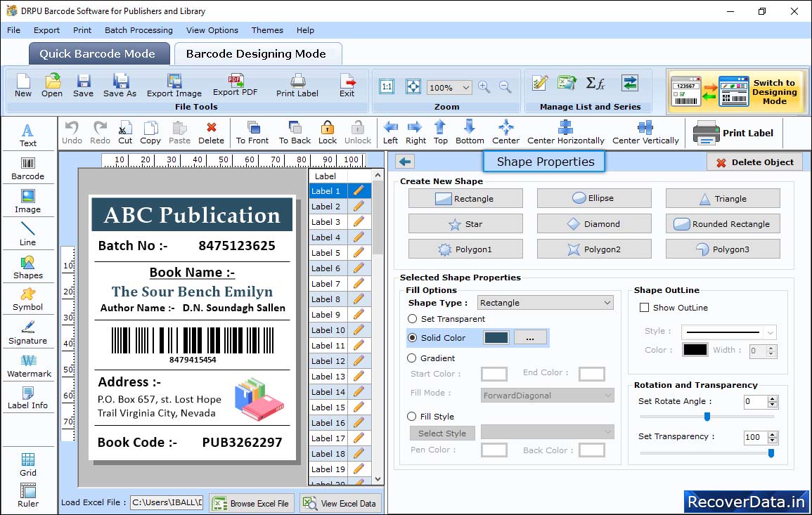Click View Excel Data button
This screenshot has height=515, width=812.
tap(340, 503)
